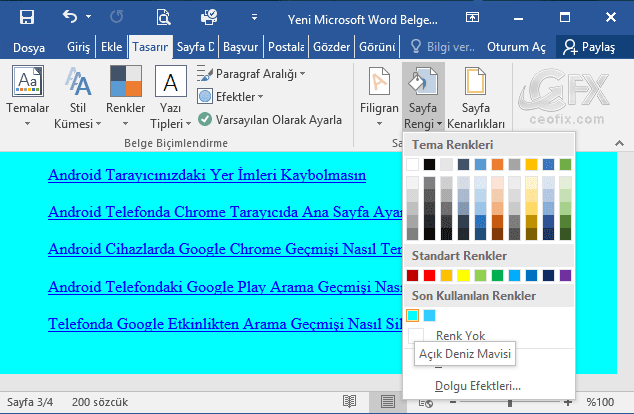Viewport: 634px width, 414px height.
Task: Click the redo/repeat icon
Action: (x=116, y=17)
